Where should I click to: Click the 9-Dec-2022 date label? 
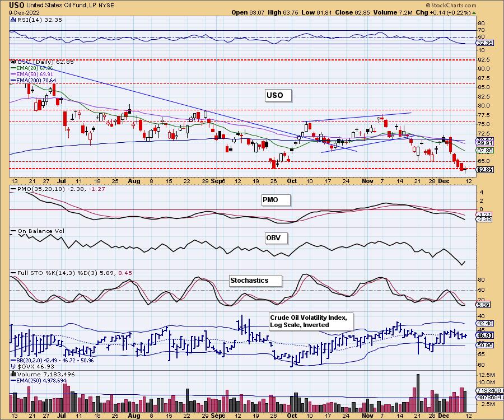pos(24,13)
